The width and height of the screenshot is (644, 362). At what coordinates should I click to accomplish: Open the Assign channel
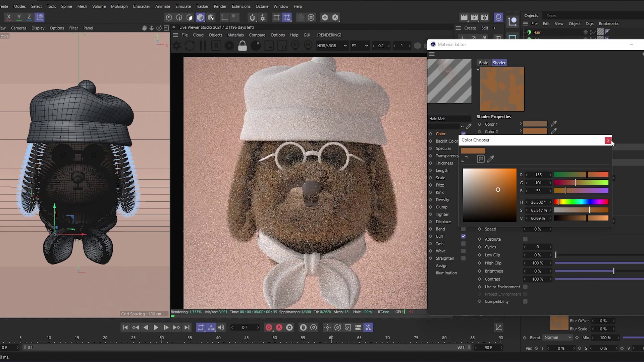coord(441,265)
